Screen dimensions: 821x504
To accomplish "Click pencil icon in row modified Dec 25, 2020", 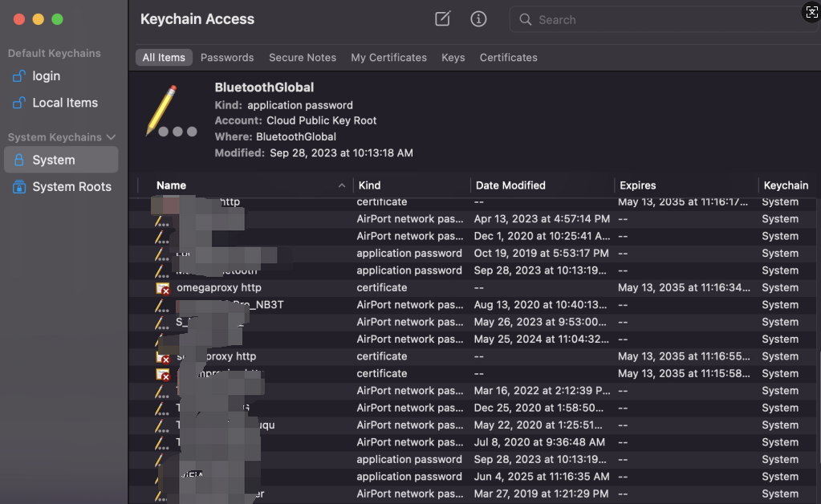I will coord(161,409).
